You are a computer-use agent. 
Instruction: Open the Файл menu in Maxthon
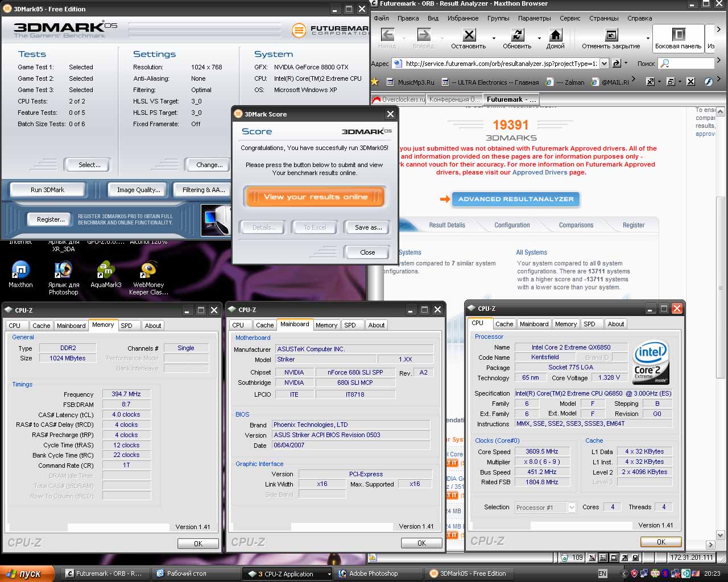click(381, 18)
